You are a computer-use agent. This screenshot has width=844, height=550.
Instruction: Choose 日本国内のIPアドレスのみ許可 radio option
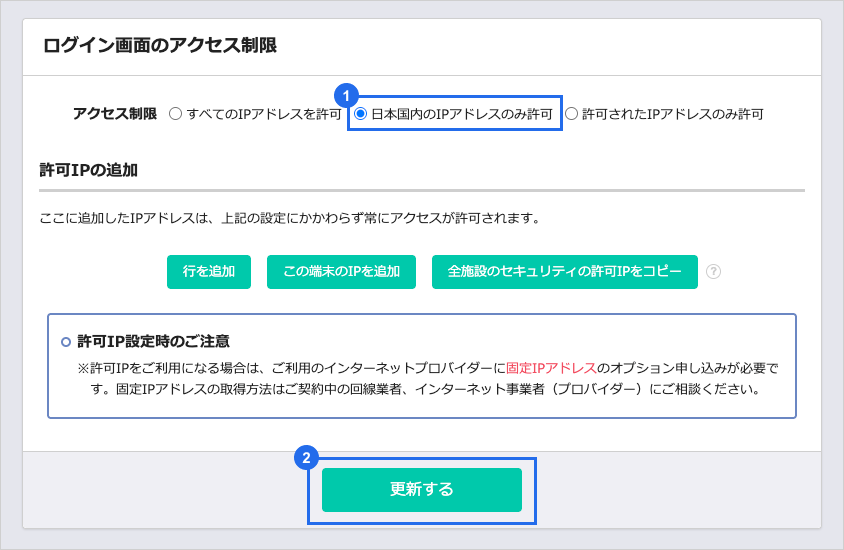pyautogui.click(x=362, y=114)
